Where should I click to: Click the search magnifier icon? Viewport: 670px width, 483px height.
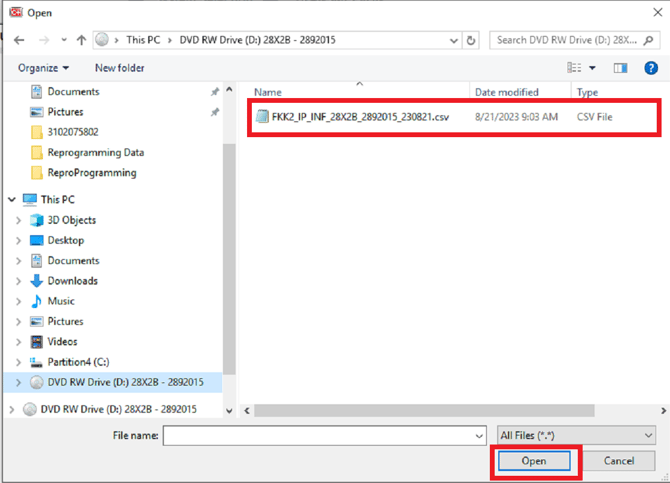pyautogui.click(x=648, y=40)
